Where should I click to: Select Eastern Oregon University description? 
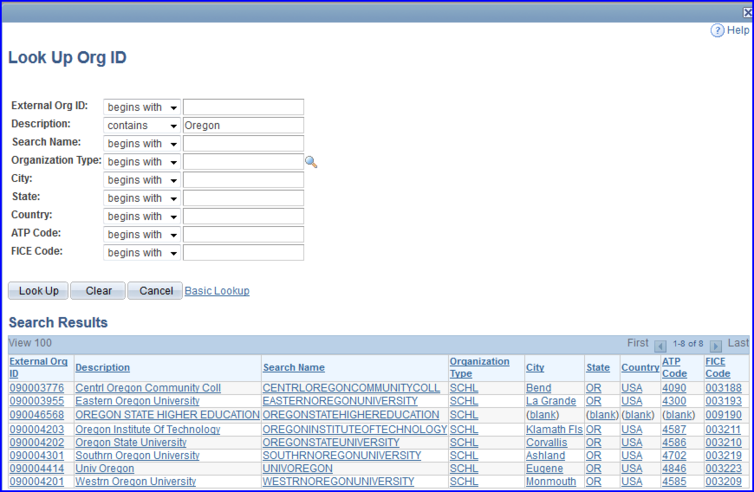click(137, 401)
